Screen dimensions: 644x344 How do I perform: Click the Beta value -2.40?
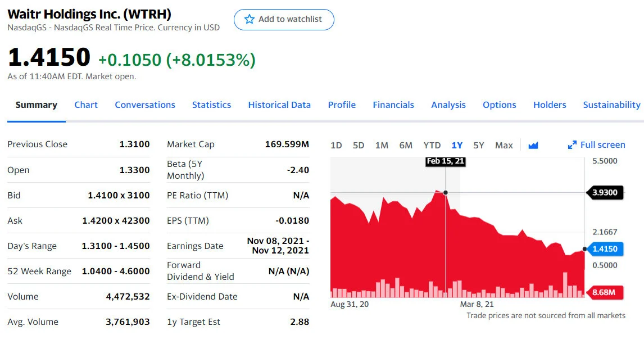(298, 170)
